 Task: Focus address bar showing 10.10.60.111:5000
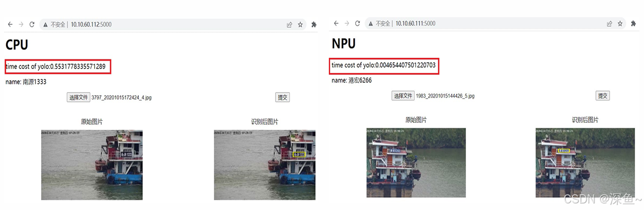point(496,24)
